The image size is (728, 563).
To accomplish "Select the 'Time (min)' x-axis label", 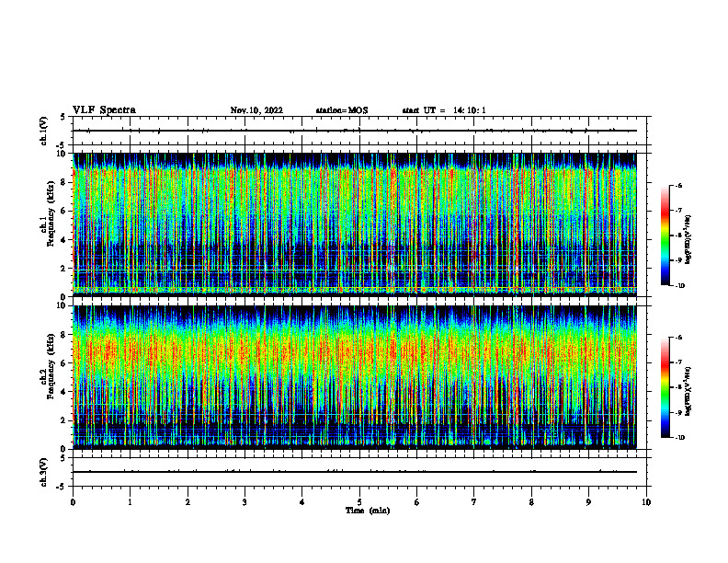I will click(x=368, y=511).
